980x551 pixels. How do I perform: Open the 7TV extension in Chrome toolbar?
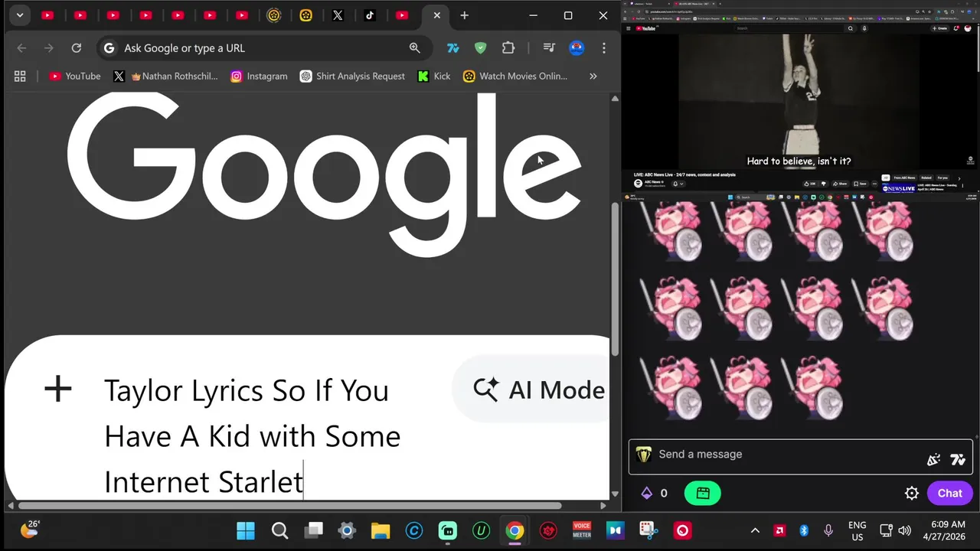click(x=453, y=48)
